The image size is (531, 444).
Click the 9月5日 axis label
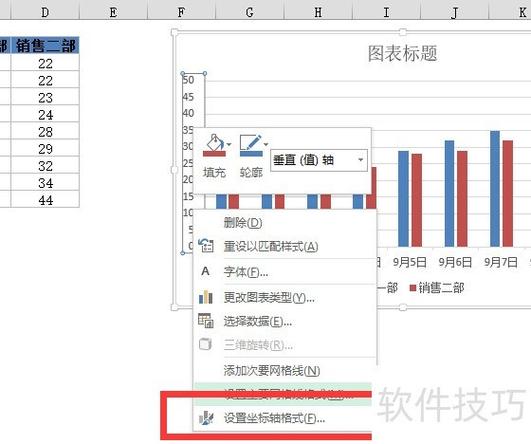tap(409, 262)
